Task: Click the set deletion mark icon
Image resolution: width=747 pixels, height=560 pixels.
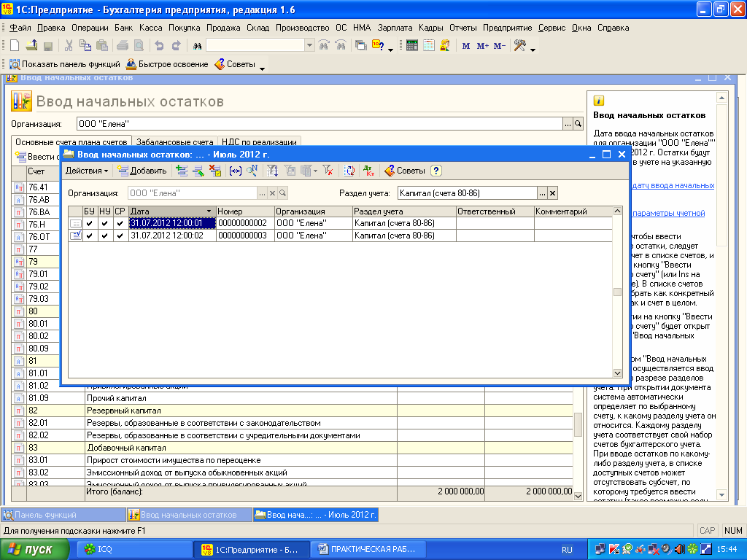Action: (x=215, y=171)
